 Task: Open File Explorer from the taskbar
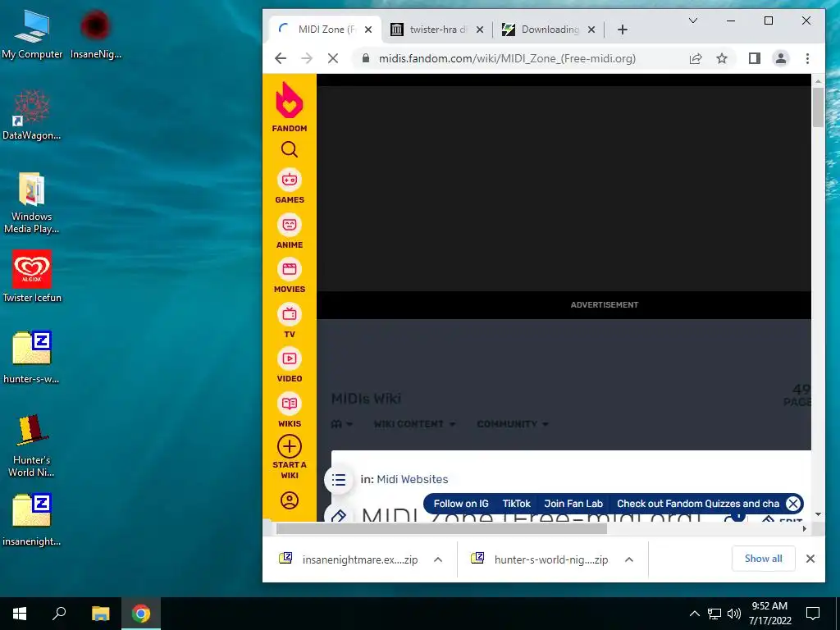100,614
